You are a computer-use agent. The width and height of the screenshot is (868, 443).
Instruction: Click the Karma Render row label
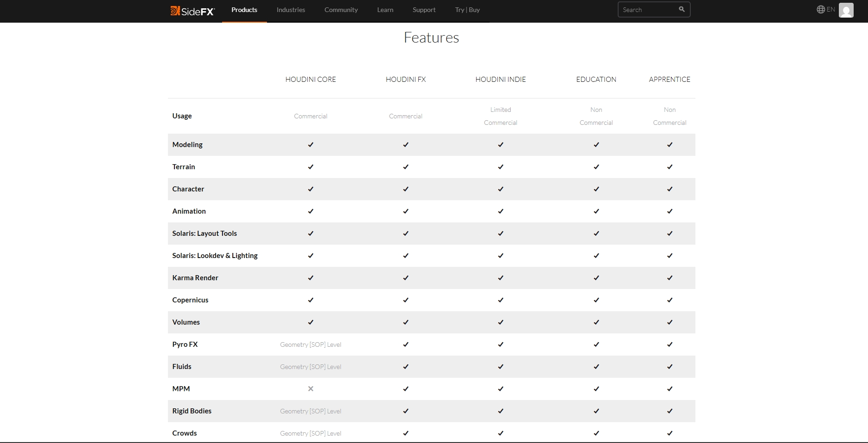(195, 278)
